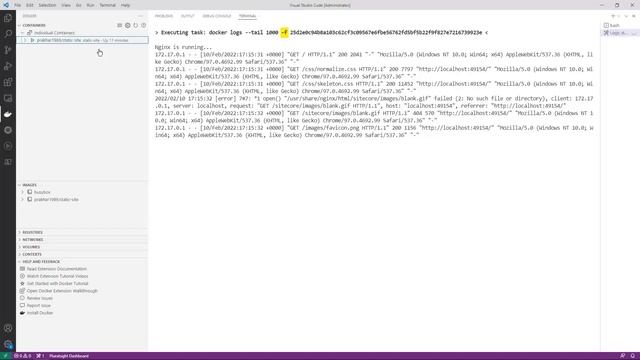Click the list view icon in Containers header
The height and width of the screenshot is (360, 640).
click(x=120, y=25)
